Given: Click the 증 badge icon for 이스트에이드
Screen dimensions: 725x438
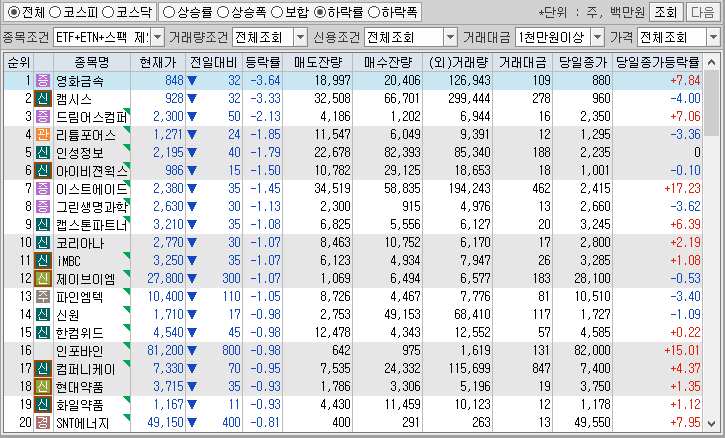Looking at the screenshot, I should coord(43,189).
